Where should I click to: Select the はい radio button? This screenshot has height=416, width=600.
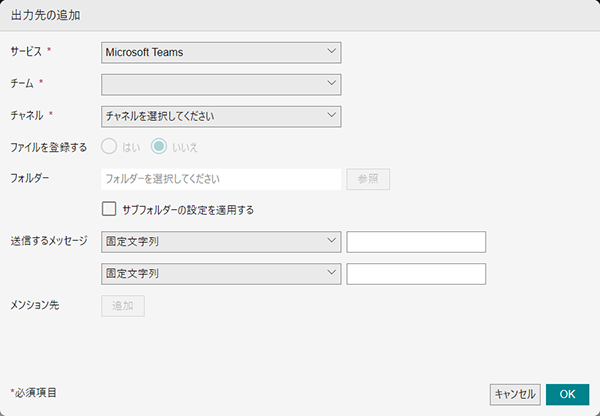coord(109,147)
